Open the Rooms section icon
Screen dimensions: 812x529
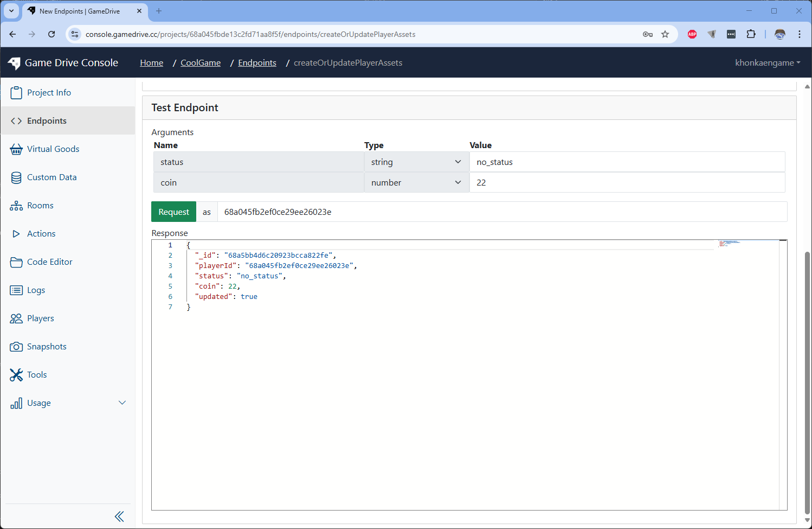pyautogui.click(x=16, y=205)
